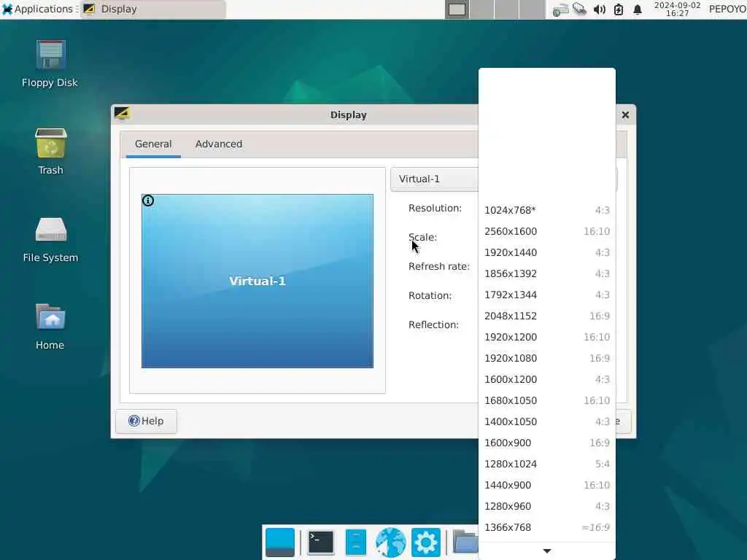The width and height of the screenshot is (747, 560).
Task: Select resolution 2560x1600
Action: [x=547, y=231]
